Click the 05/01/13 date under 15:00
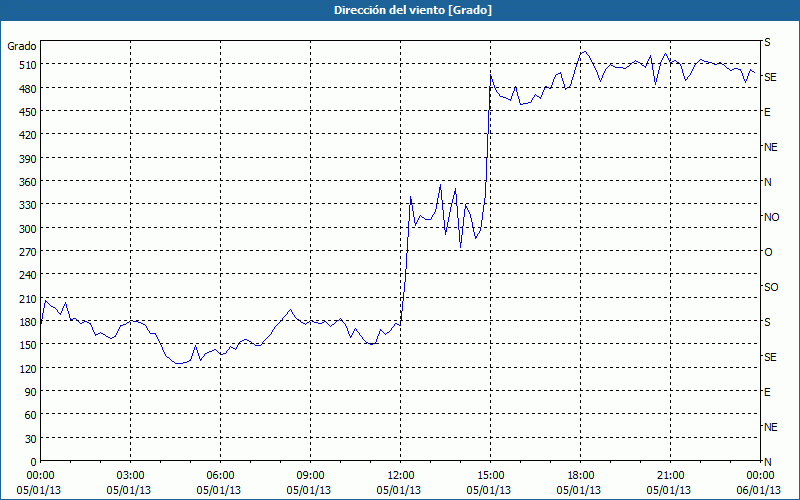 (x=489, y=490)
